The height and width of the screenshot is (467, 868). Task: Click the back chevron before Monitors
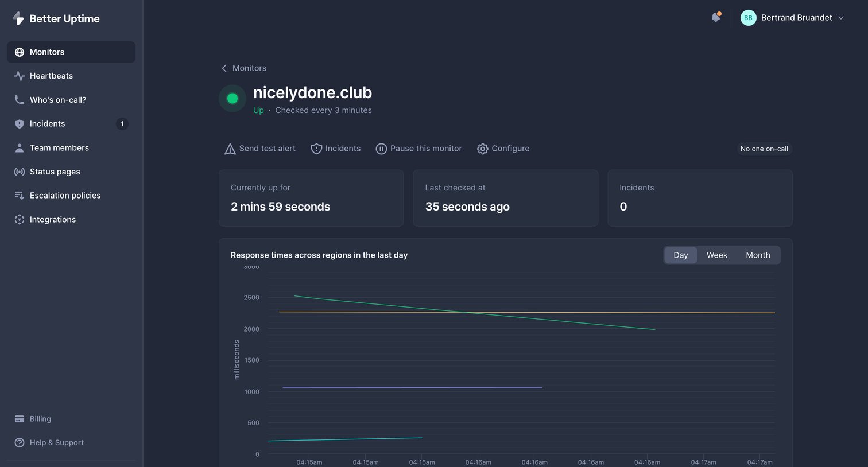[x=224, y=68]
